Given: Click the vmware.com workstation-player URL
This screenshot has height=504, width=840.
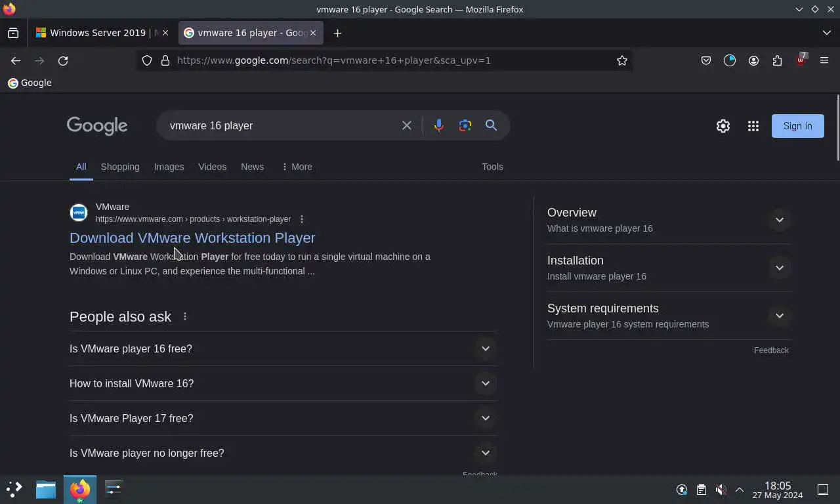Looking at the screenshot, I should tap(193, 219).
